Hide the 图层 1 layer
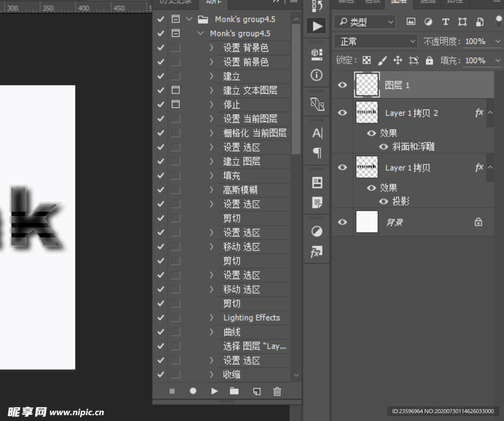Image resolution: width=504 pixels, height=421 pixels. (x=342, y=85)
